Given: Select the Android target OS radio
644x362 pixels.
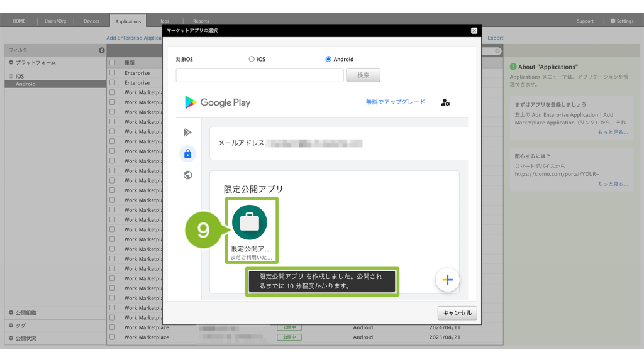Looking at the screenshot, I should (328, 59).
